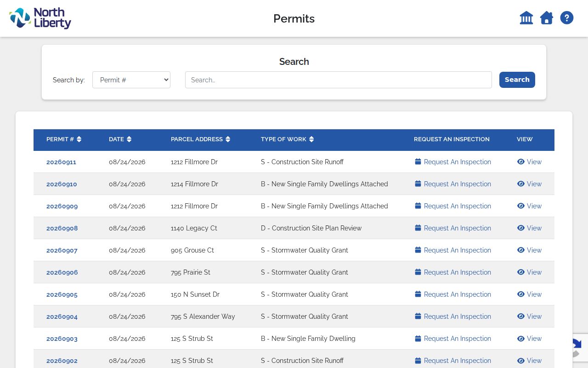The width and height of the screenshot is (588, 368).
Task: Click eye icon for permit 20260907
Action: [521, 250]
